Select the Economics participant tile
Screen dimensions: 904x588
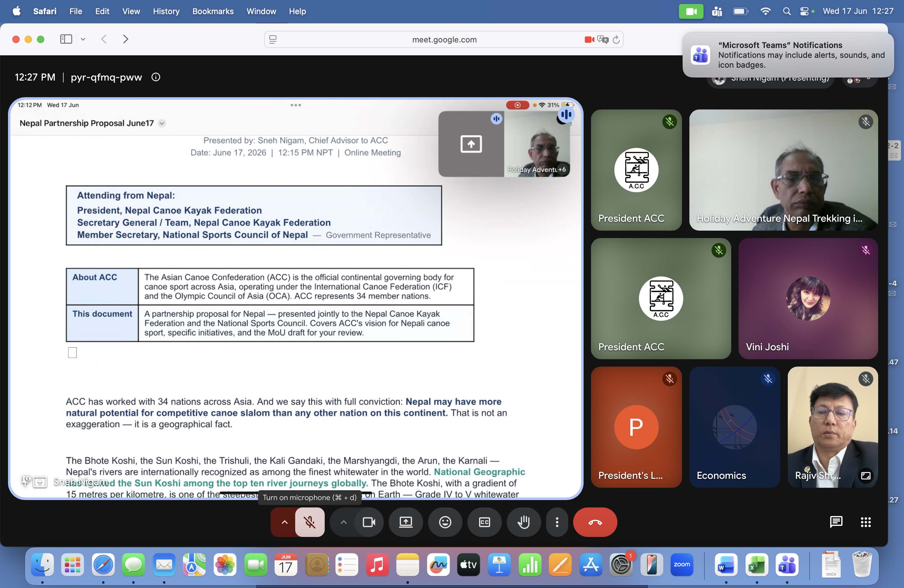(734, 427)
